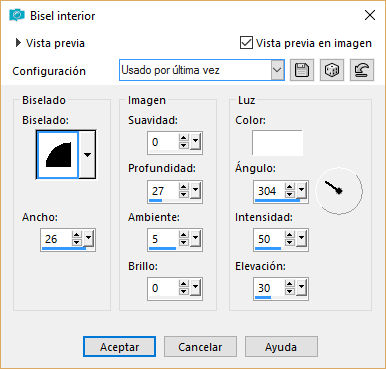Open the Brillo slider dropdown arrow

[195, 287]
